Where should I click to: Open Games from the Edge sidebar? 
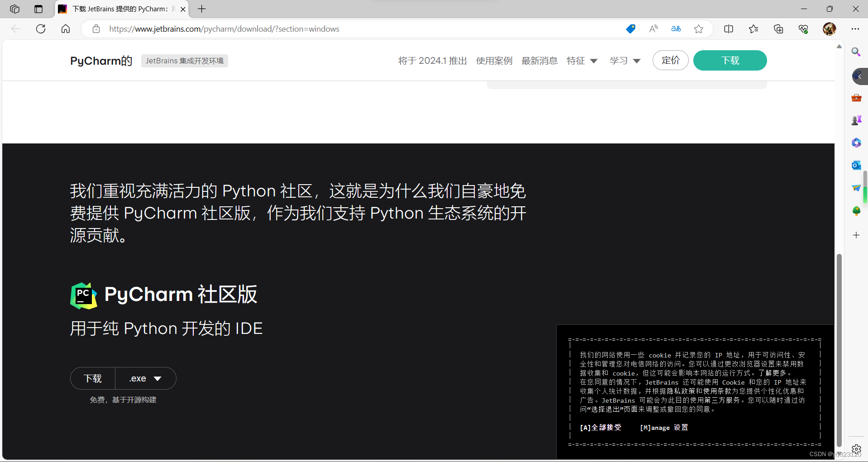click(856, 120)
